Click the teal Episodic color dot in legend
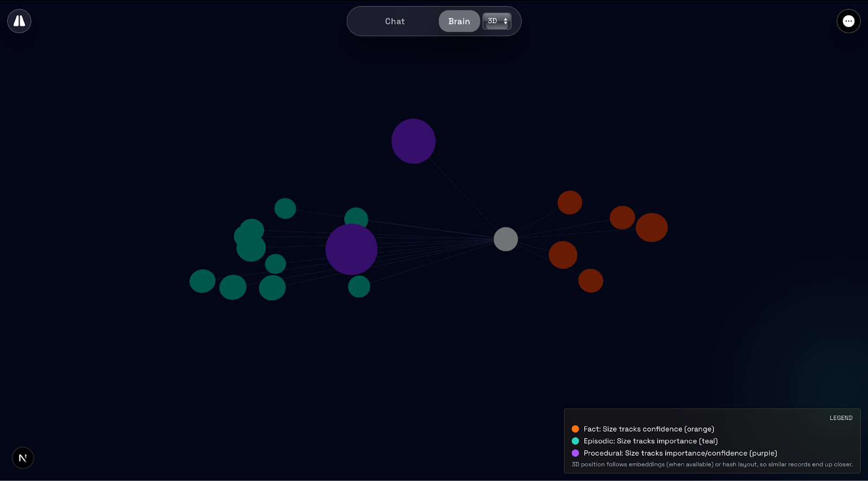The width and height of the screenshot is (868, 481). coord(575,441)
